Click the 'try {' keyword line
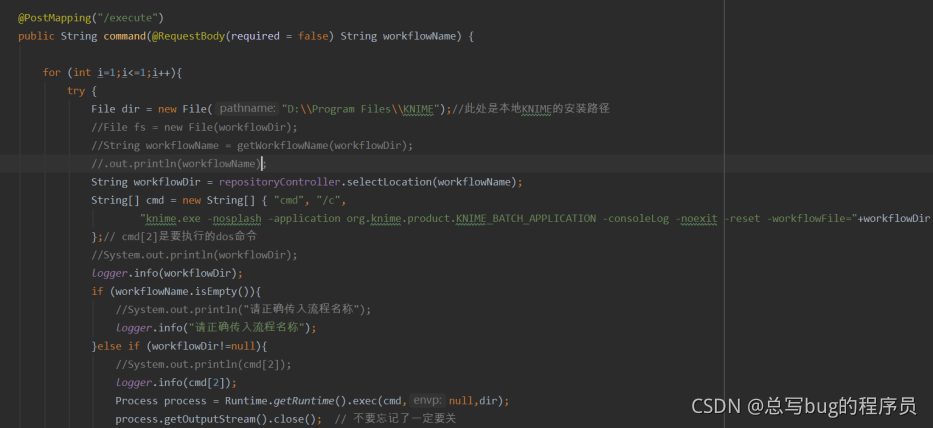 [x=82, y=91]
